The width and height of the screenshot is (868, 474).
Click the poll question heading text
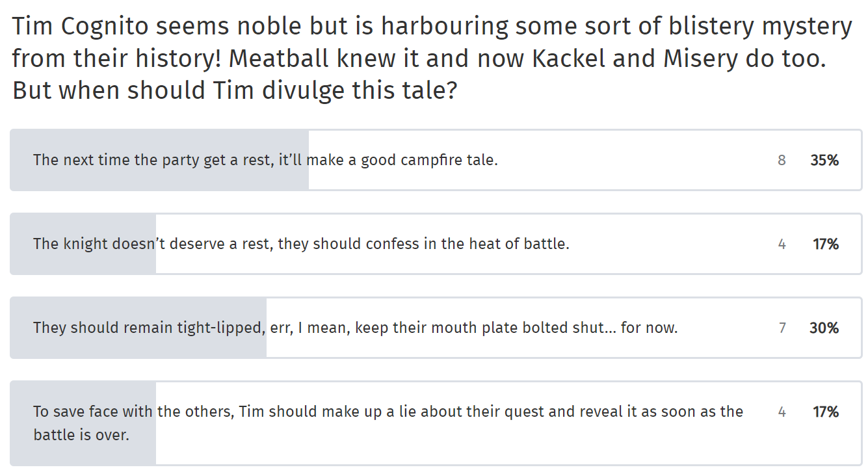[432, 59]
